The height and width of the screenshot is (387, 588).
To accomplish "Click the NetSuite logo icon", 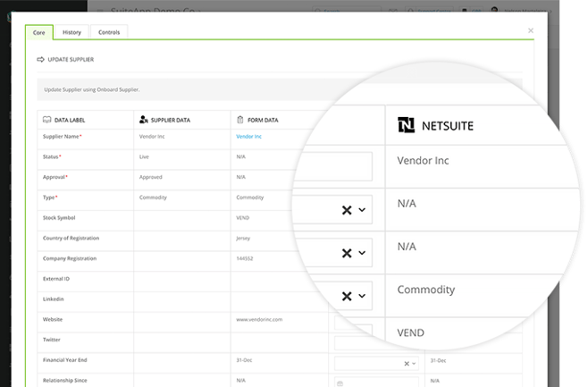I will click(x=407, y=125).
